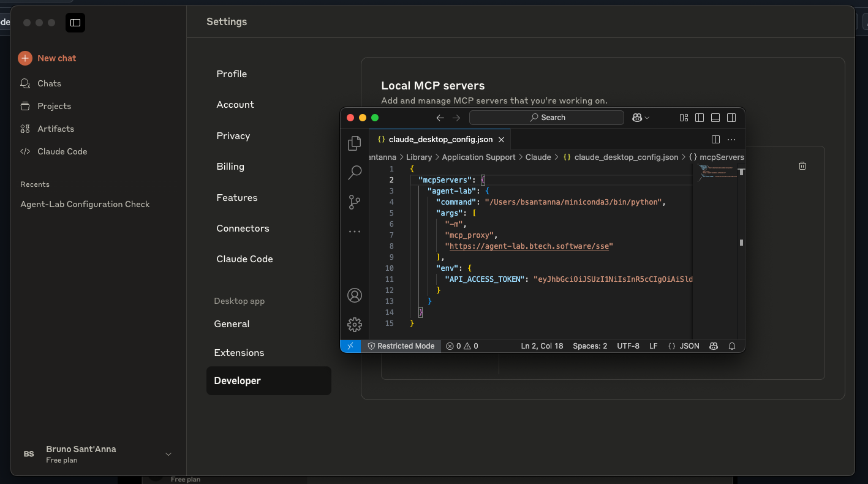The image size is (868, 484).
Task: Go back with the VS Code arrow
Action: tap(440, 118)
